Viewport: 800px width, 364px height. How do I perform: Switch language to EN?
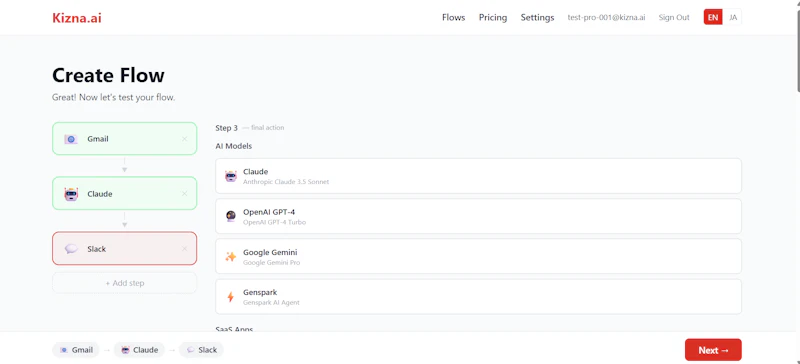click(x=713, y=17)
